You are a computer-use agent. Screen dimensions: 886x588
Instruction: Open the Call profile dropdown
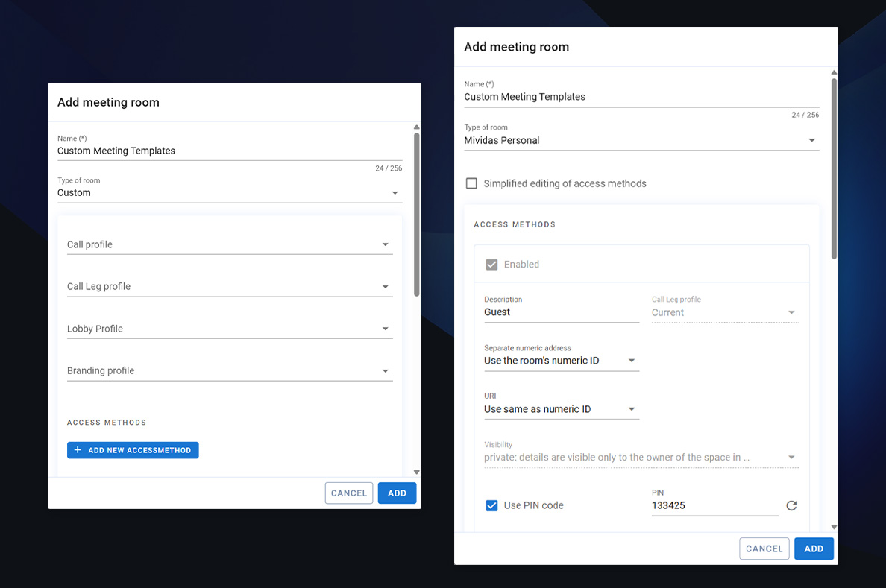pos(229,244)
